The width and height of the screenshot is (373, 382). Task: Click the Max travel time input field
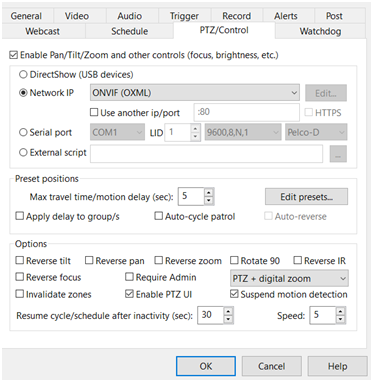click(191, 196)
